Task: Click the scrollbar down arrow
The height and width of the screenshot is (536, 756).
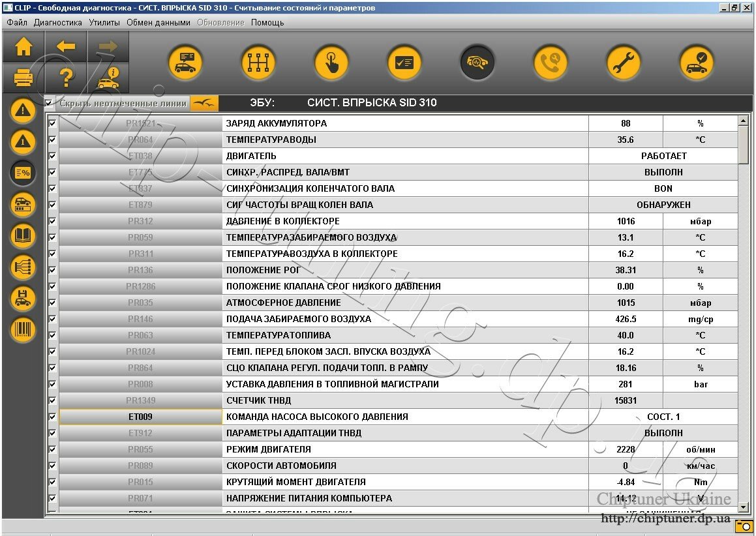Action: (x=743, y=507)
